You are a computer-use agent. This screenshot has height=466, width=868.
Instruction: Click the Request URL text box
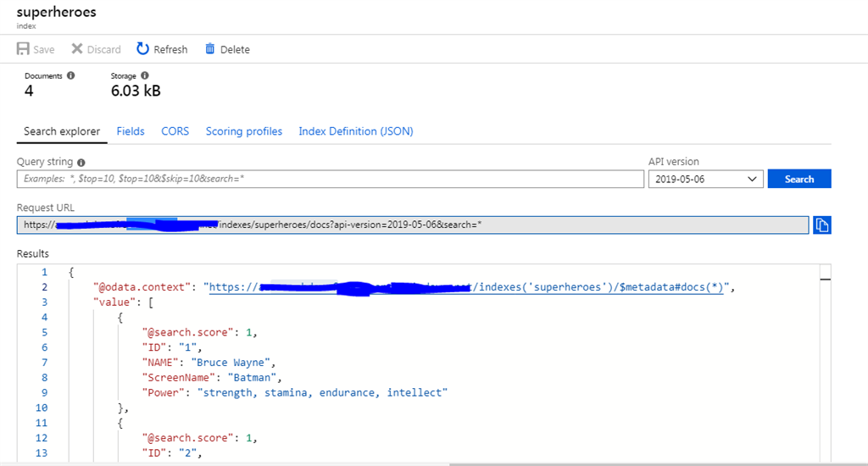tap(412, 225)
